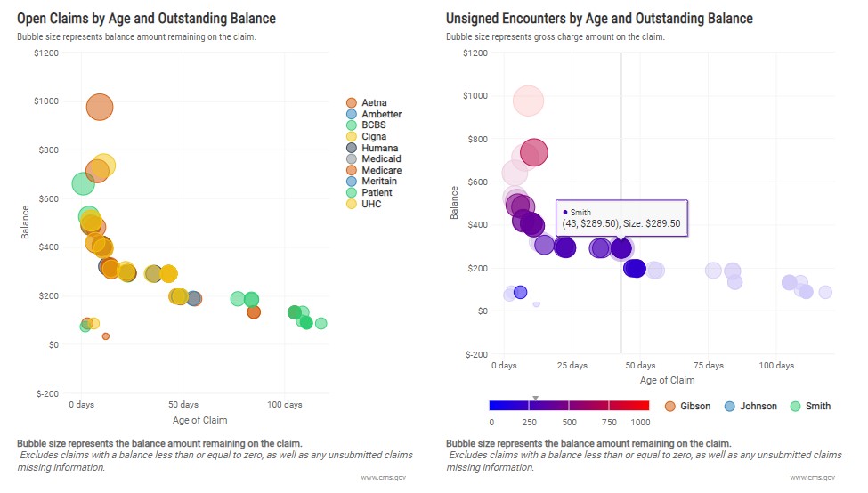This screenshot has width=868, height=493.
Task: Click the Smith tooltip box
Action: coord(621,218)
